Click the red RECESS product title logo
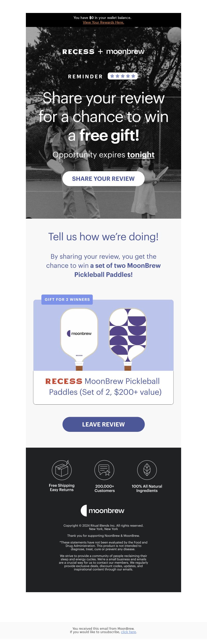The width and height of the screenshot is (207, 644). (64, 381)
